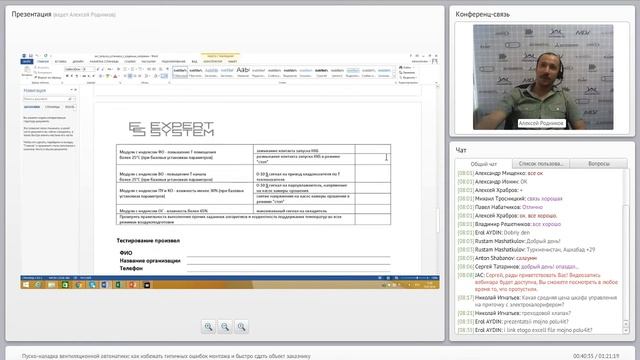The width and height of the screenshot is (640, 360).
Task: Click the 'Тестирование произвел' heading
Action: 148,241
